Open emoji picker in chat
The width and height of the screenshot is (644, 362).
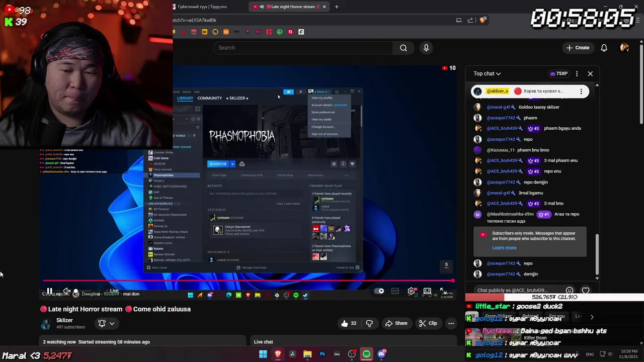(x=569, y=291)
